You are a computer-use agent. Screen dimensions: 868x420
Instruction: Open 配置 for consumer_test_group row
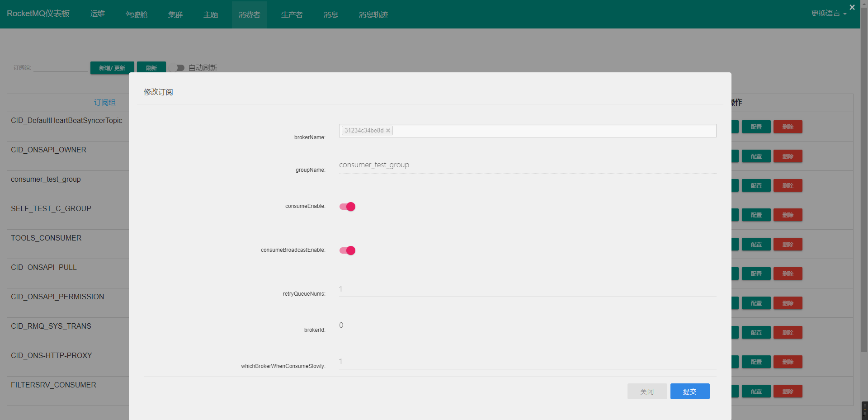click(x=756, y=186)
